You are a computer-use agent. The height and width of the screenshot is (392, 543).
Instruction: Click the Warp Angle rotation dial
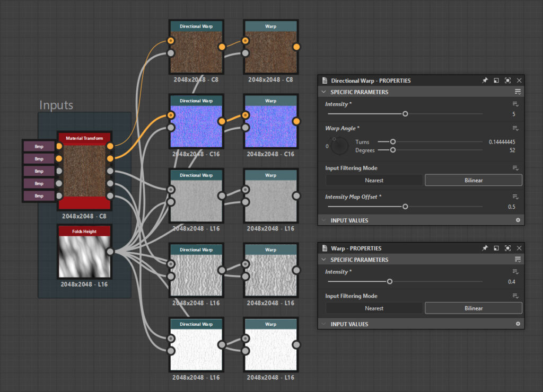pos(340,146)
